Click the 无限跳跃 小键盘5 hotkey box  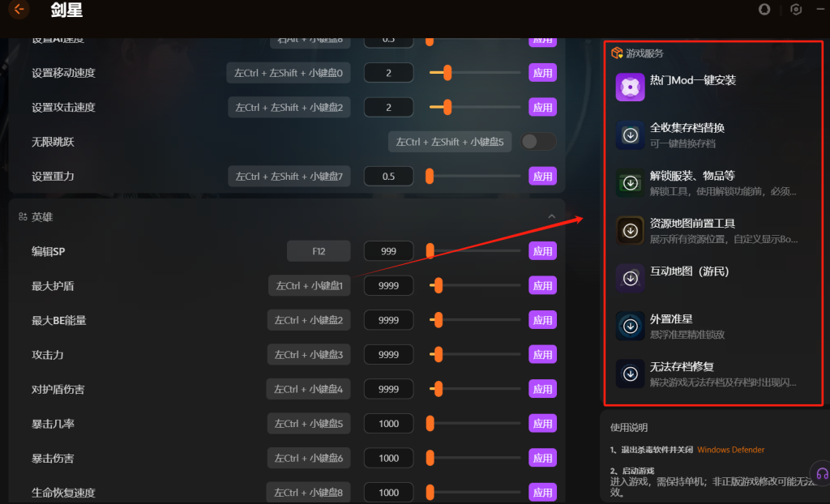tap(450, 141)
